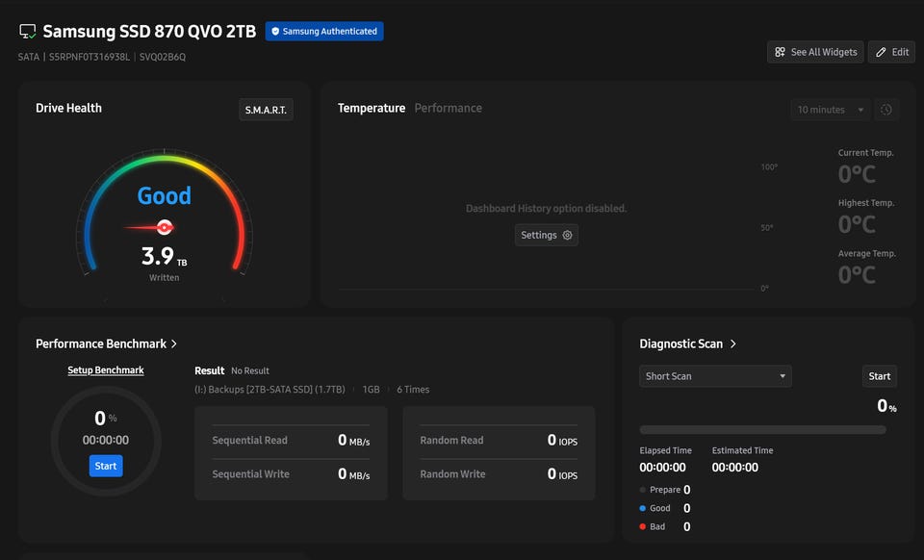The width and height of the screenshot is (924, 560).
Task: Click the serial number S5RPNF0T316938L
Action: (x=89, y=57)
